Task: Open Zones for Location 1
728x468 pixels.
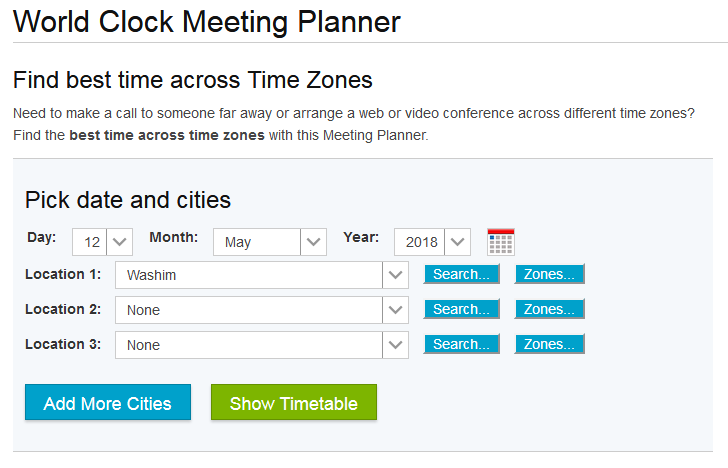Action: tap(549, 274)
